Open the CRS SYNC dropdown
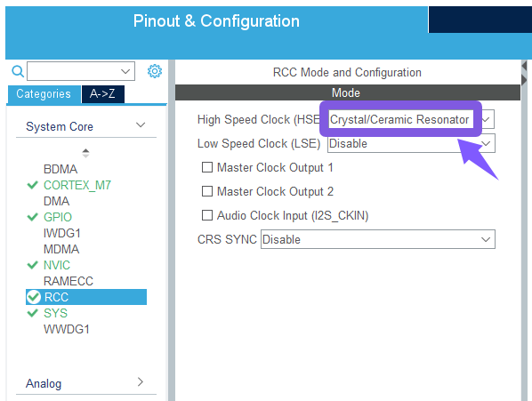The image size is (532, 401). [x=378, y=239]
